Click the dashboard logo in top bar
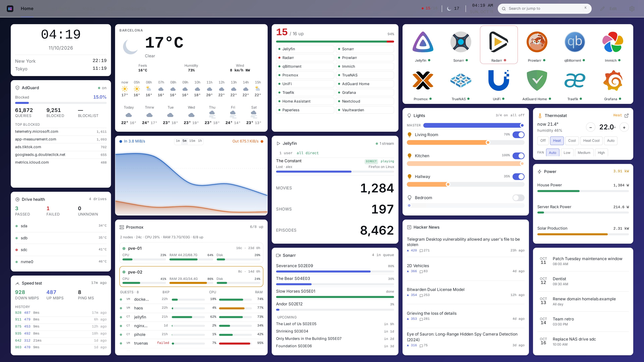This screenshot has width=644, height=362. pos(10,9)
